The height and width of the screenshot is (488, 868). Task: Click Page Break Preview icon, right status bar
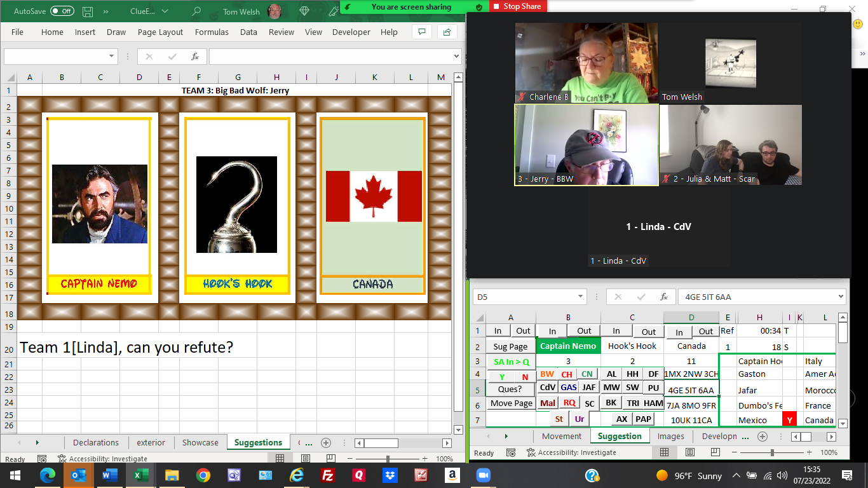[714, 452]
